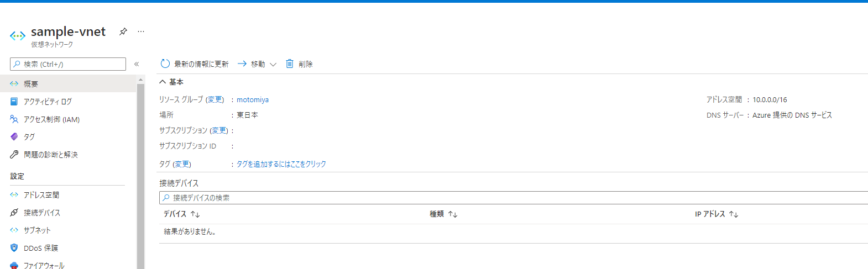The height and width of the screenshot is (269, 868).
Task: Click the アクセス制御 (IAM) icon
Action: click(14, 119)
